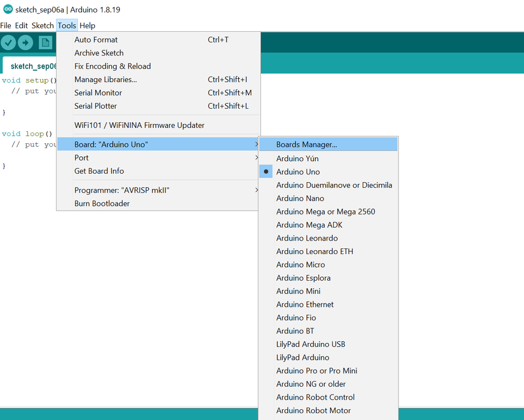Open the Sketch menu
Image resolution: width=524 pixels, height=420 pixels.
(42, 25)
